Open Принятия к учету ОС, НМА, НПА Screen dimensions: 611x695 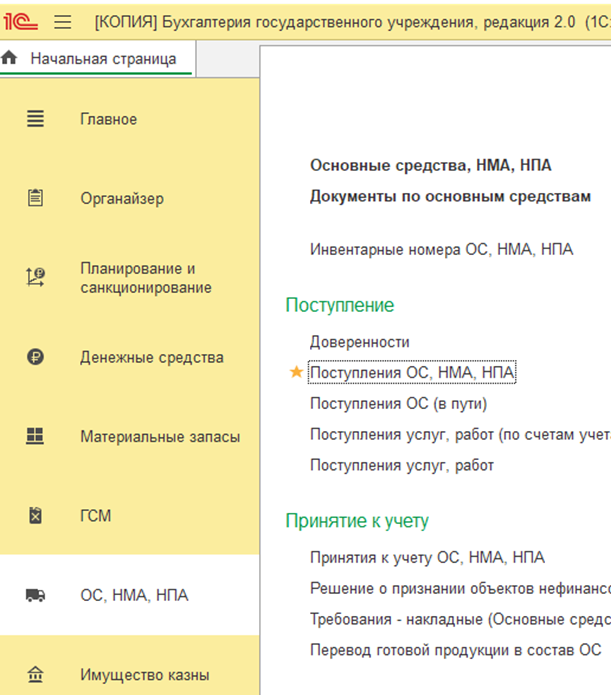pos(427,557)
